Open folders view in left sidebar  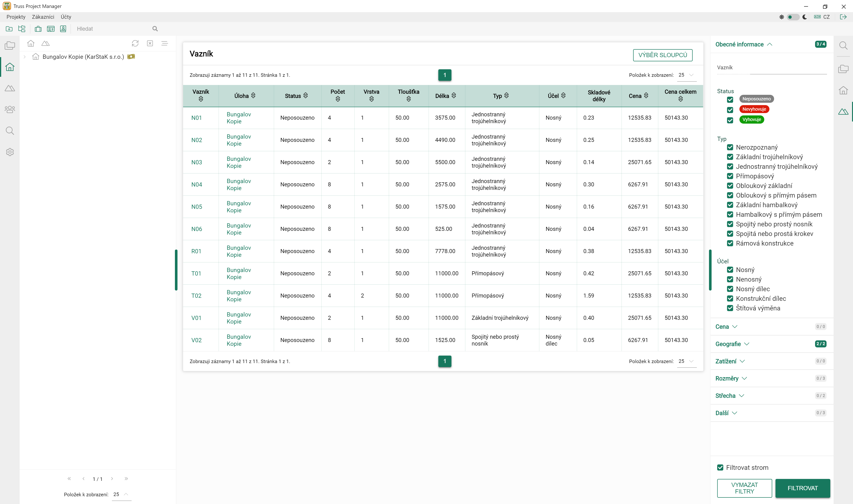pyautogui.click(x=10, y=45)
